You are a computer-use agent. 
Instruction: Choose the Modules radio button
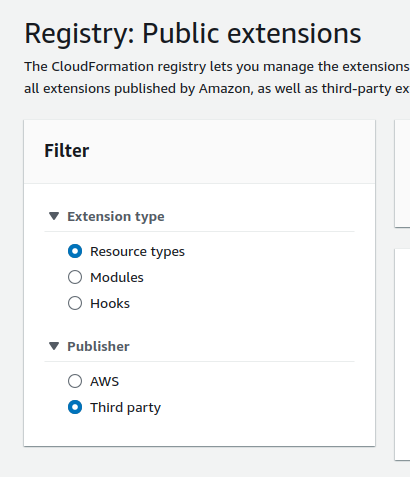[x=75, y=277]
